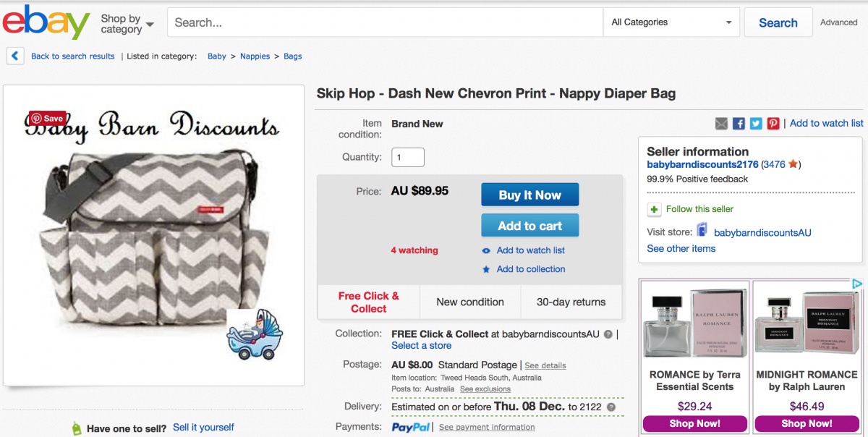
Task: Click the Quantity input field
Action: (408, 157)
